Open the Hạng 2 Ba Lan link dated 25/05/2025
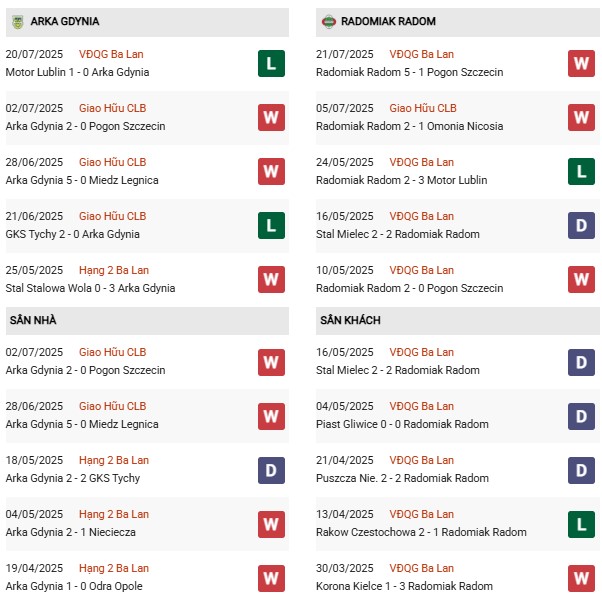This screenshot has width=602, height=602. [113, 270]
